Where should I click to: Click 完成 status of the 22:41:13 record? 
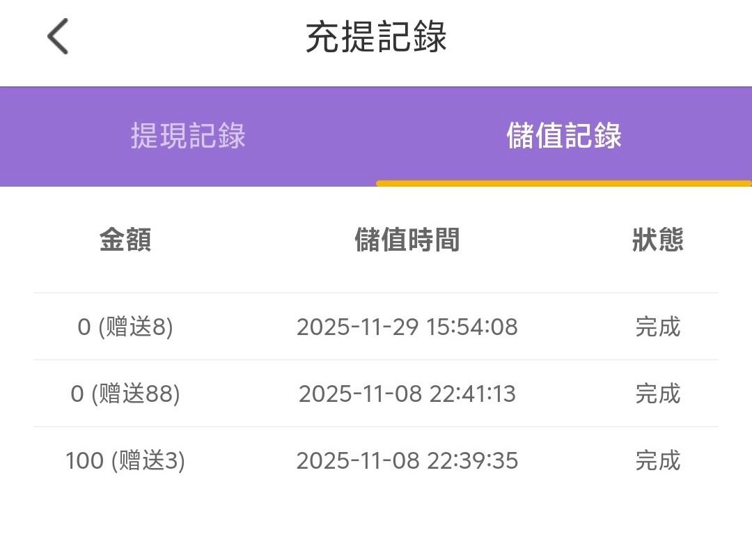657,394
